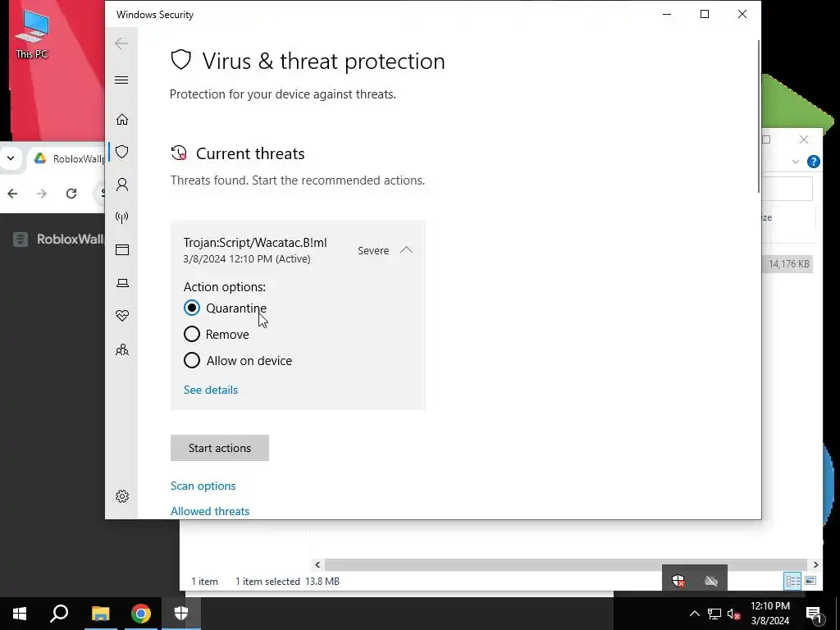The image size is (840, 630).
Task: Open Google Chrome from taskbar
Action: pyautogui.click(x=141, y=614)
